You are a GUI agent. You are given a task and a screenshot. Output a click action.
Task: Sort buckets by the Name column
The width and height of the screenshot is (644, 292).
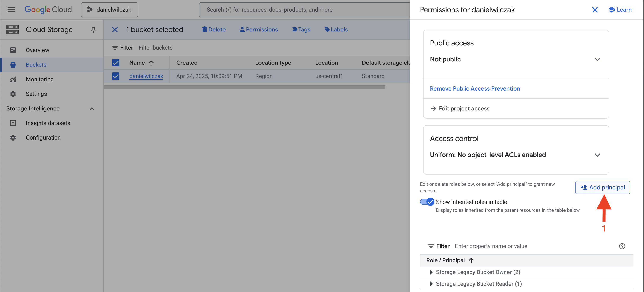click(x=142, y=63)
